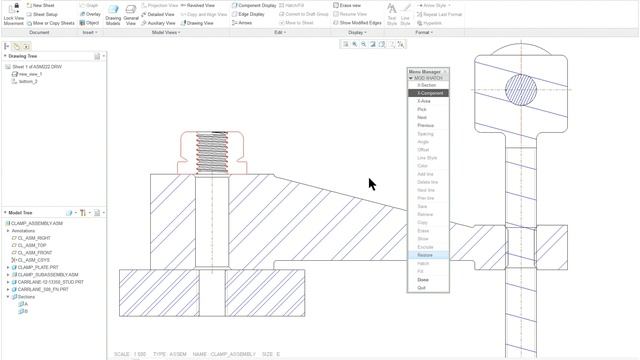Select CL_ASM_RIGHT datum plane

(x=31, y=238)
